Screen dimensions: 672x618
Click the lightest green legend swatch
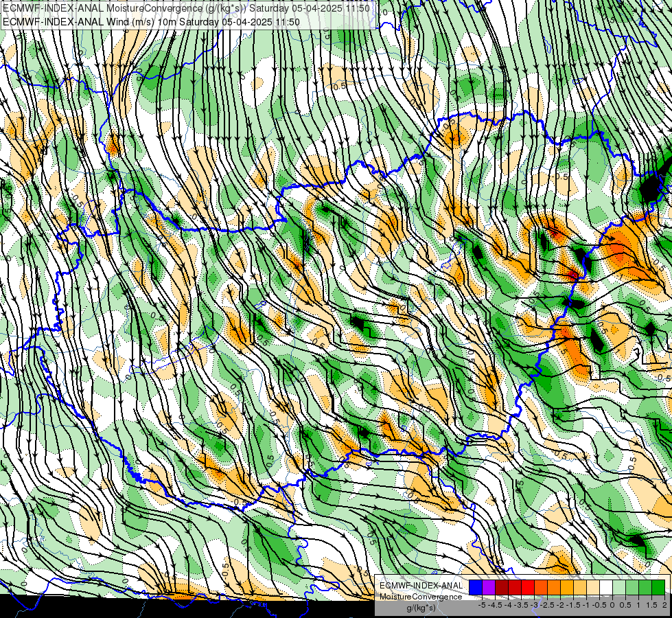(x=619, y=588)
